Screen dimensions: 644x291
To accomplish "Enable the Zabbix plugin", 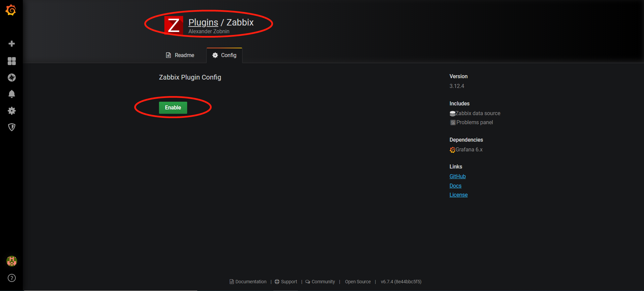I will coord(173,108).
